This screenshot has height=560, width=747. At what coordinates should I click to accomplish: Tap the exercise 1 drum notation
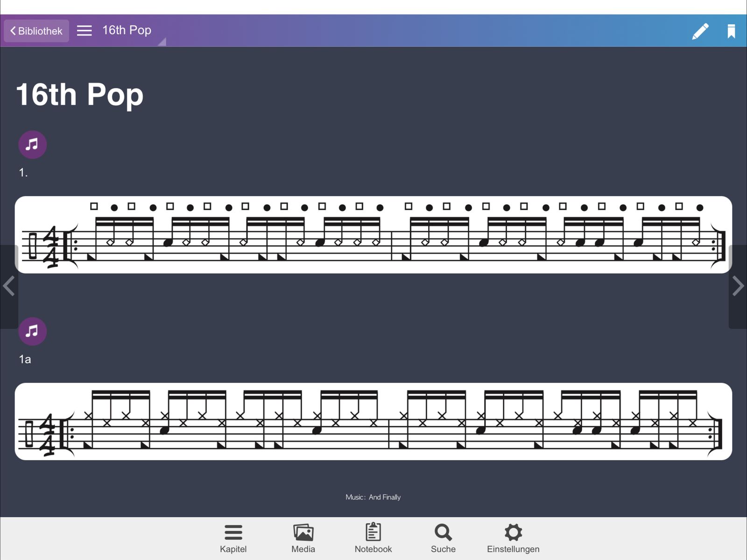click(373, 234)
